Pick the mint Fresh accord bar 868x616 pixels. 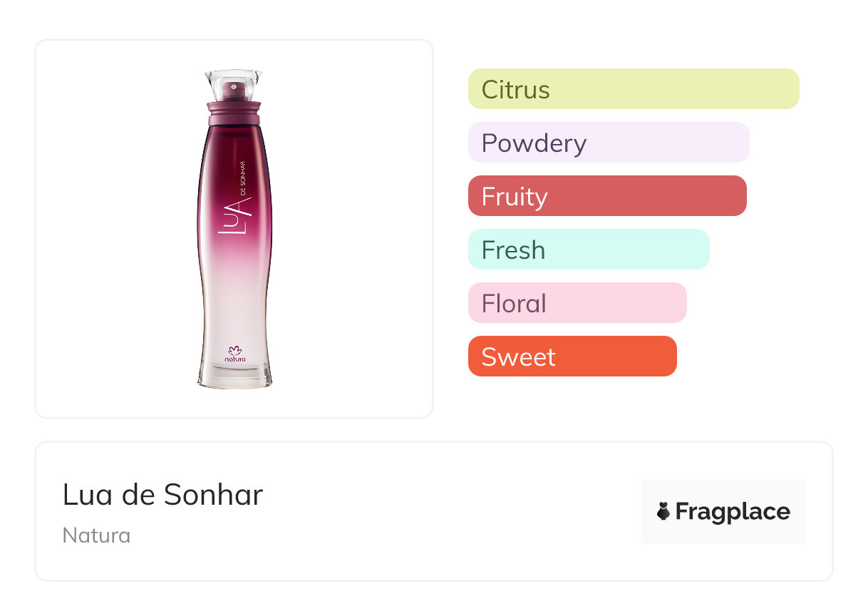point(588,250)
